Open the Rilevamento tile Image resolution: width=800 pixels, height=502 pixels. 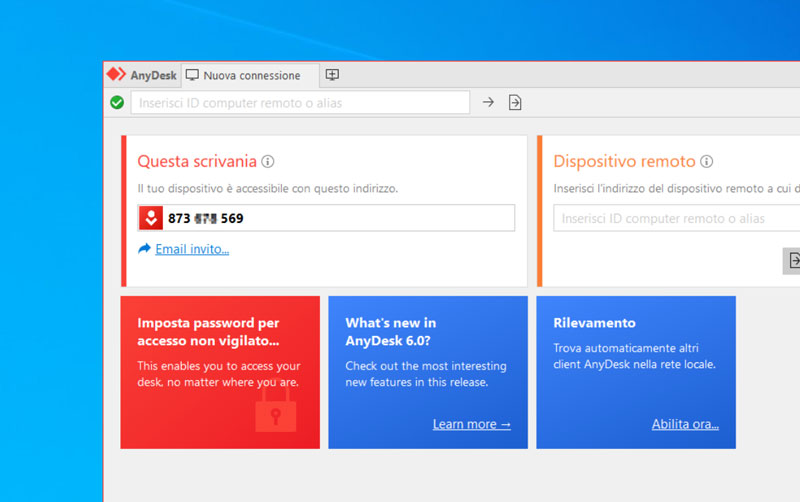click(x=636, y=372)
